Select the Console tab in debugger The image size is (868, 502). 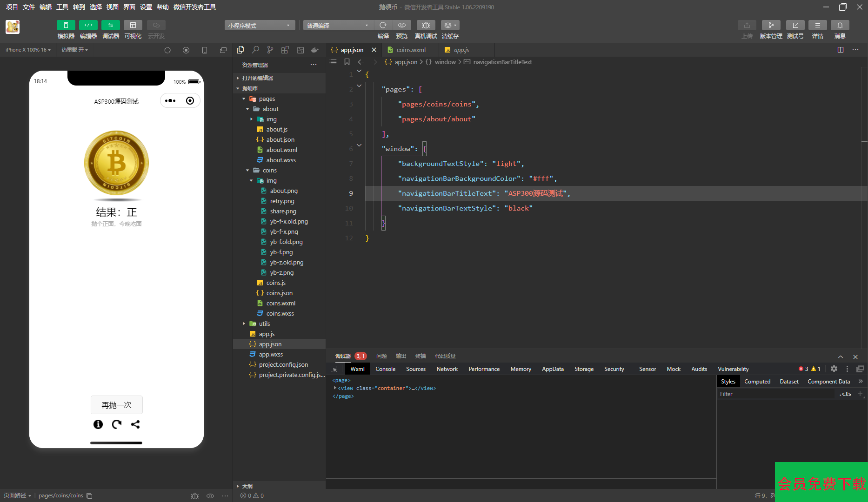pyautogui.click(x=385, y=369)
